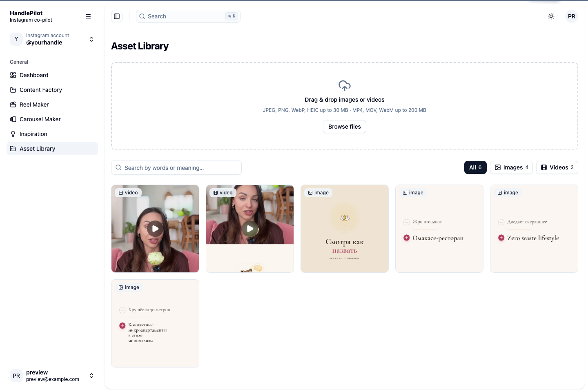The height and width of the screenshot is (392, 588).
Task: Click the Dashboard grid icon
Action: click(x=13, y=75)
